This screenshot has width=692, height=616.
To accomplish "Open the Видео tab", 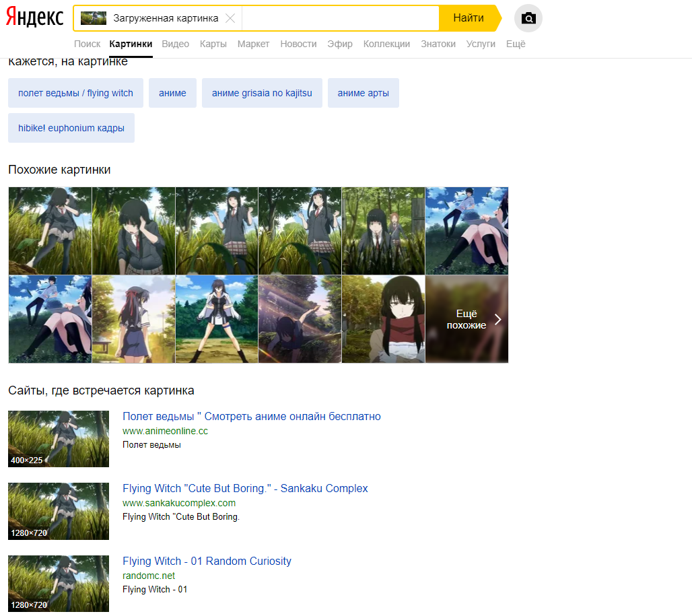I will [x=175, y=44].
